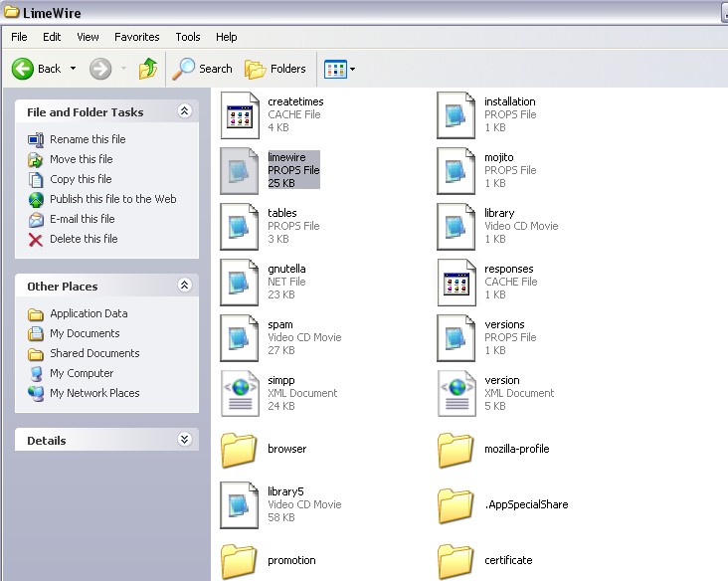Expand the Details panel
The image size is (728, 581).
pos(184,440)
